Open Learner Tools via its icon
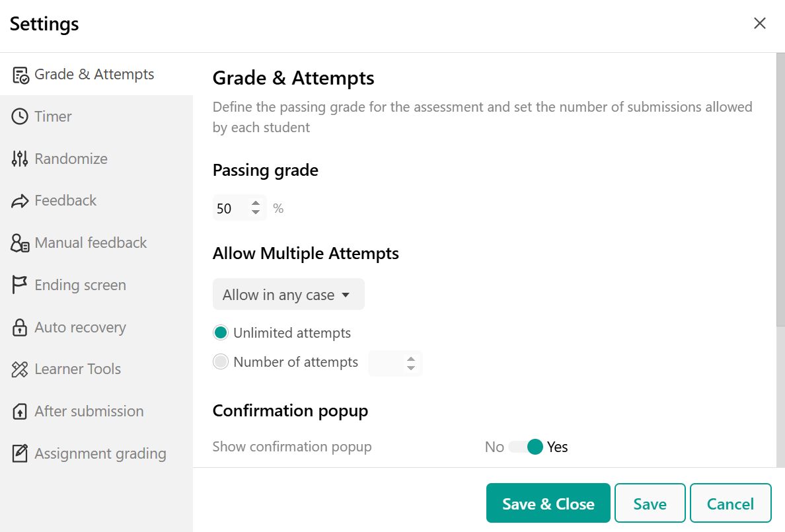The image size is (785, 532). [x=20, y=369]
